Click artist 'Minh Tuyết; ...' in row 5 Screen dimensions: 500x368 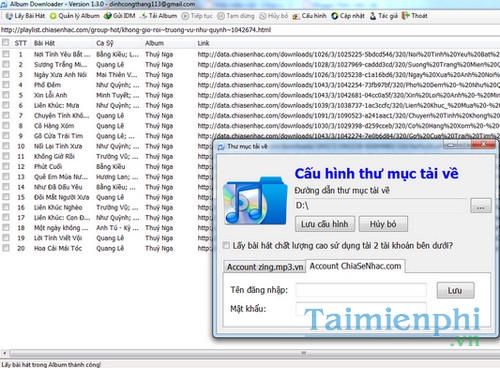click(x=118, y=95)
